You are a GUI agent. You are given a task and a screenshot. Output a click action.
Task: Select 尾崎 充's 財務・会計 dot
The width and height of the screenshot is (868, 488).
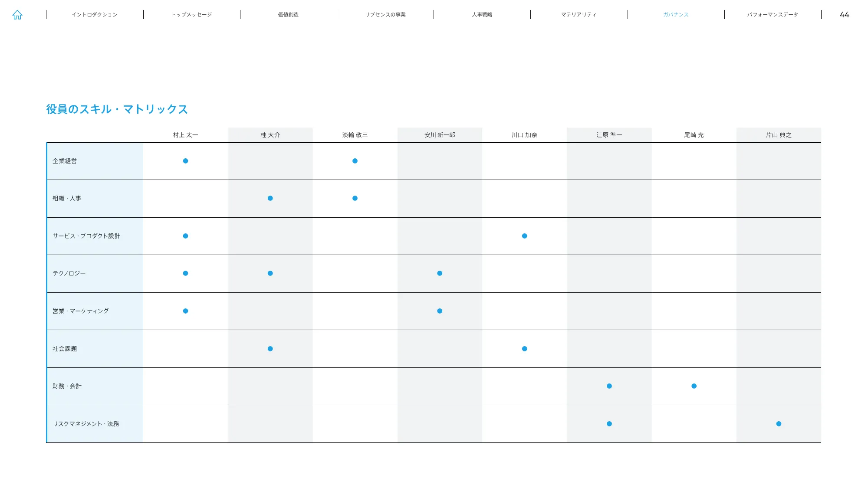[694, 386]
